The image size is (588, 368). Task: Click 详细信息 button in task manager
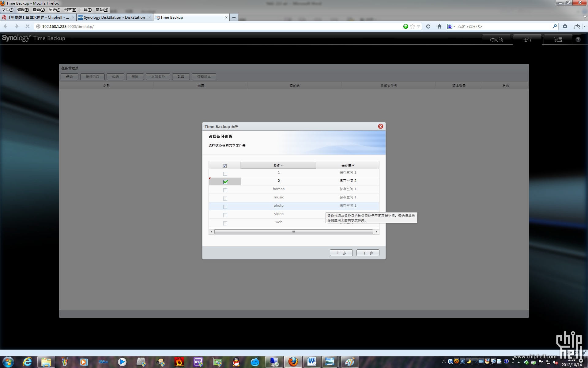click(x=92, y=77)
